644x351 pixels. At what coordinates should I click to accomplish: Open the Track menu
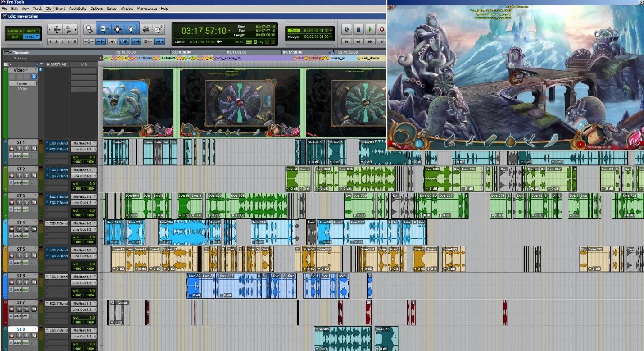[x=37, y=9]
